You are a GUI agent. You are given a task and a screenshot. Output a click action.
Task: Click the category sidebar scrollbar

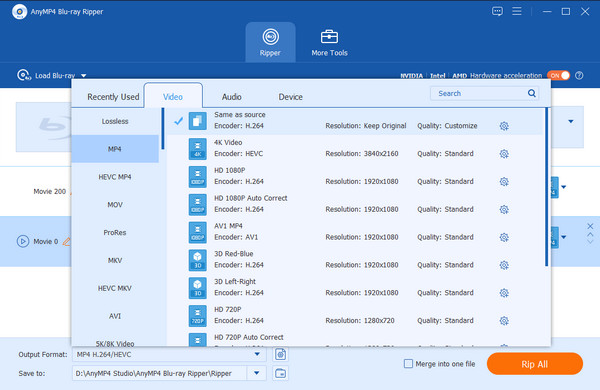pyautogui.click(x=163, y=129)
